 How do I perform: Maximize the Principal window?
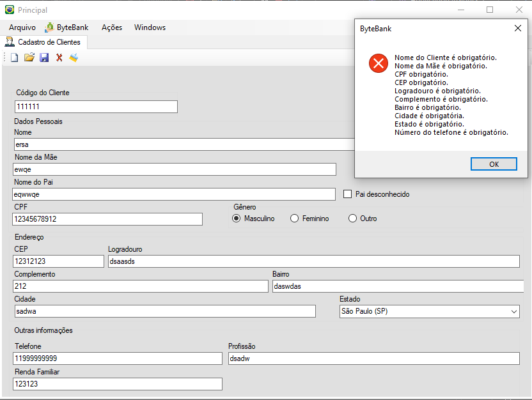coord(490,10)
